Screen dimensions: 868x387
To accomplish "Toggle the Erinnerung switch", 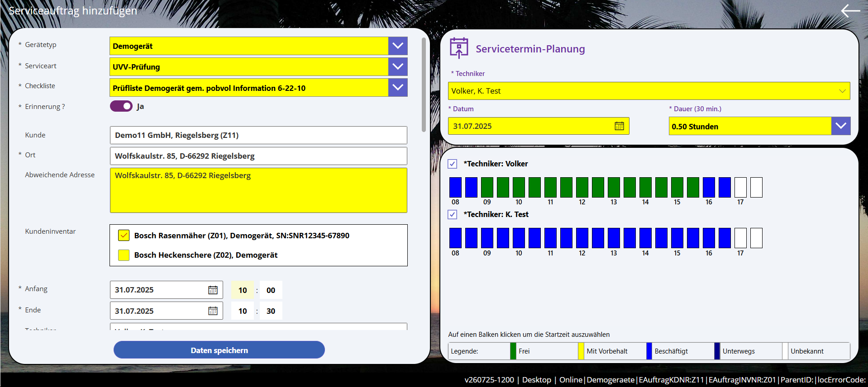I will point(121,106).
